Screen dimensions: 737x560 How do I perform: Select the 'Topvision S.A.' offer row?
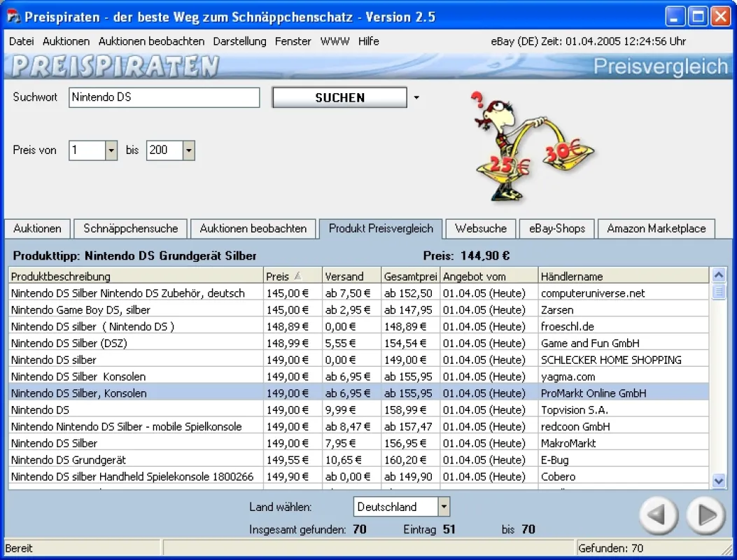click(x=358, y=410)
